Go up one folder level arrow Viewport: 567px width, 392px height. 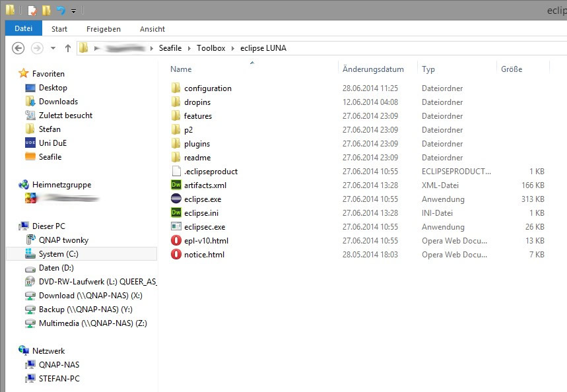click(67, 48)
